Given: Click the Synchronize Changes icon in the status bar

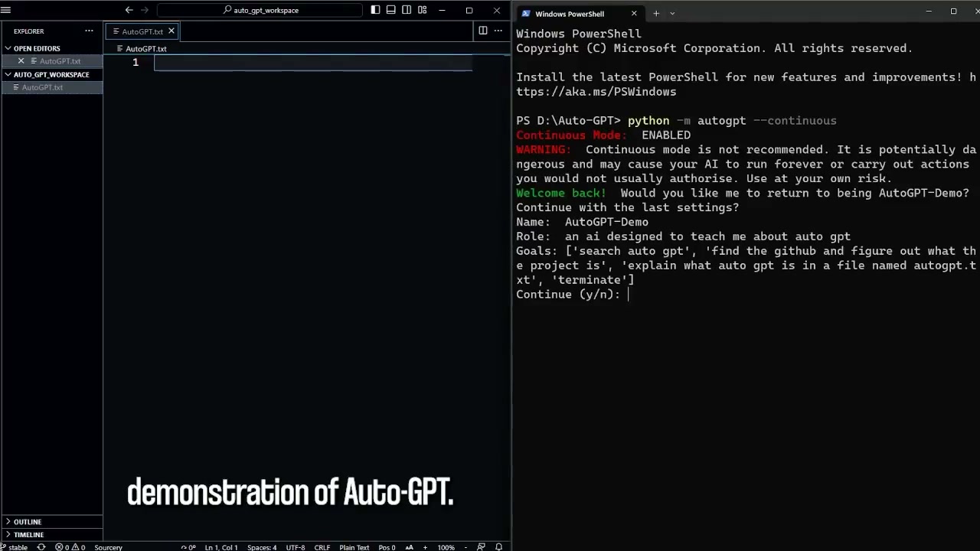Looking at the screenshot, I should (41, 547).
